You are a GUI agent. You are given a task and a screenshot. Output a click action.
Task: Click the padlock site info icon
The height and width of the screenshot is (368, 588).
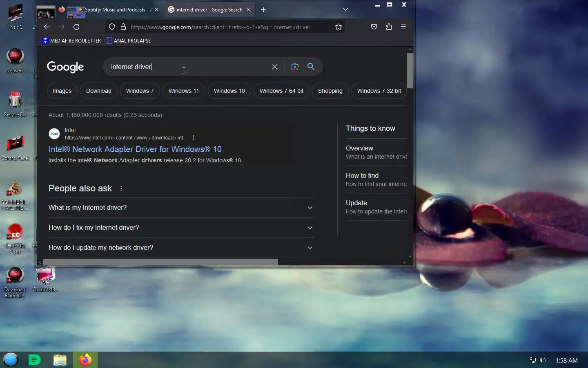(x=123, y=27)
